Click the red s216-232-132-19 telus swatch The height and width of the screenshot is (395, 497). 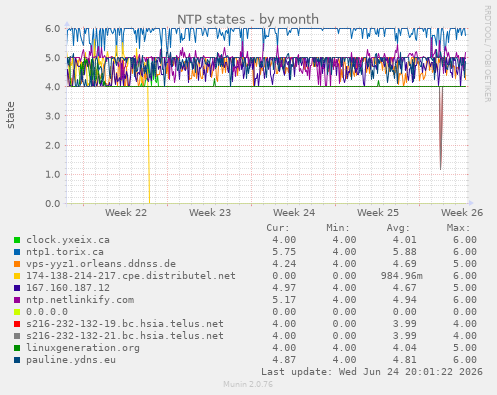tap(17, 324)
